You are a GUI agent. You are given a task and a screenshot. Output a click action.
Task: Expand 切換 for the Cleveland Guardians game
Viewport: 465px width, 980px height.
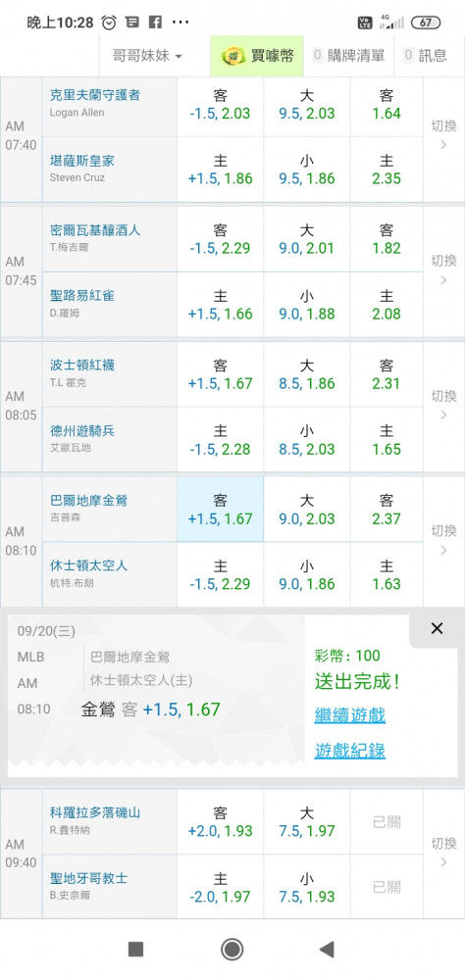tap(443, 134)
